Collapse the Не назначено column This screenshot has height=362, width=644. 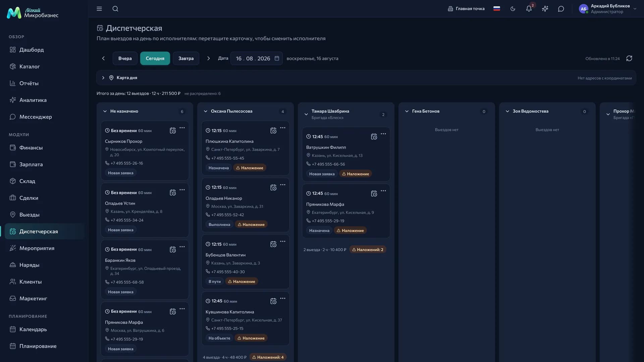click(x=105, y=111)
